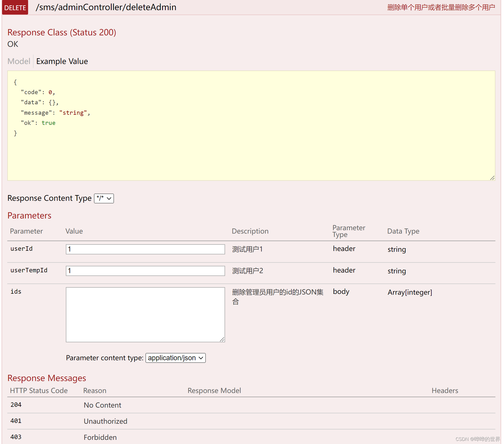
Task: Click the Response Class (Status 200) heading
Action: click(x=62, y=32)
